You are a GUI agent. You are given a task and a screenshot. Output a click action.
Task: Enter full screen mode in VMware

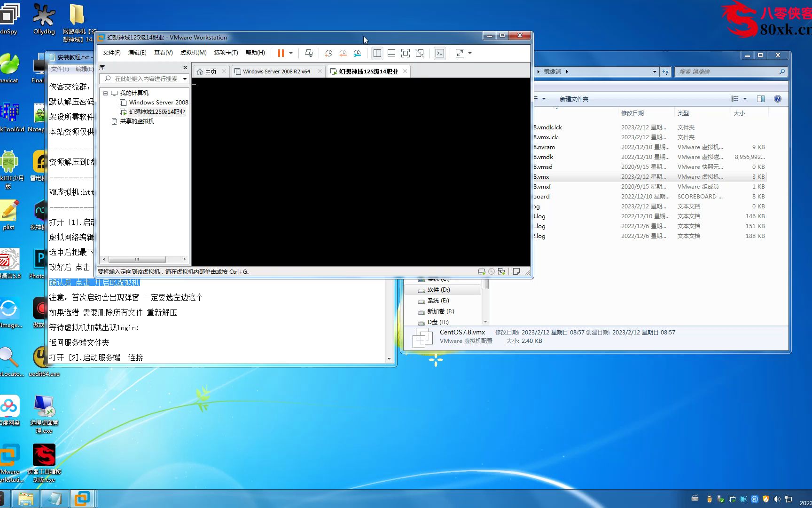pyautogui.click(x=406, y=53)
